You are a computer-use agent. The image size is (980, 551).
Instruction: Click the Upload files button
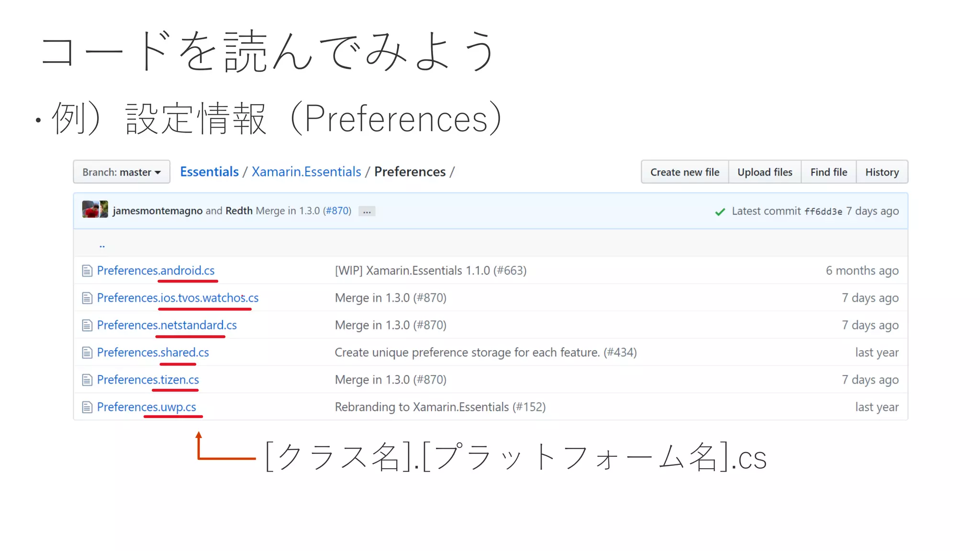pyautogui.click(x=765, y=172)
